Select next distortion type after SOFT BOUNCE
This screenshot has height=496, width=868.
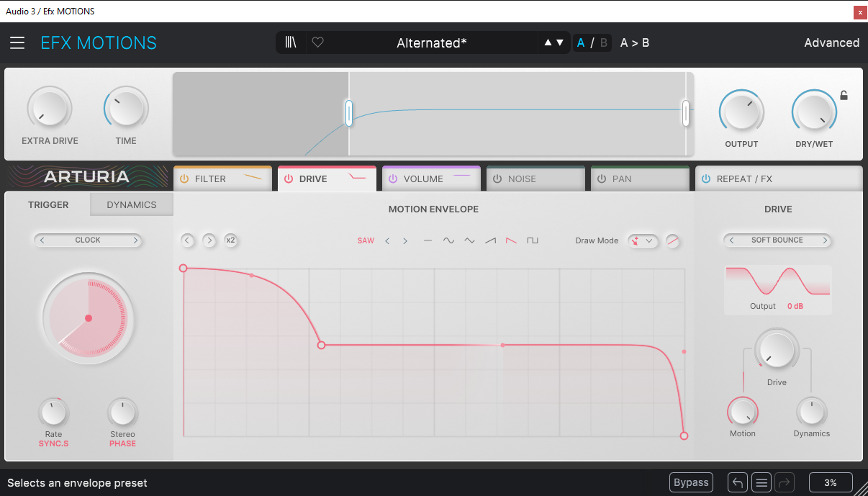click(825, 240)
